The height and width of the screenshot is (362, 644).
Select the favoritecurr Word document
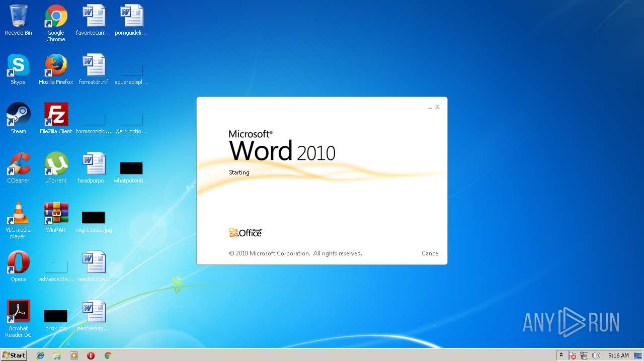pyautogui.click(x=94, y=21)
